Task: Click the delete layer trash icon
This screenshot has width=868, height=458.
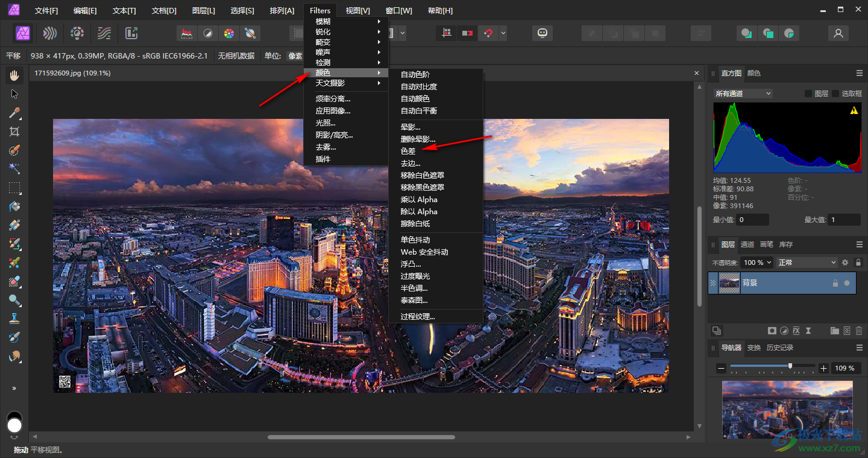Action: point(859,331)
